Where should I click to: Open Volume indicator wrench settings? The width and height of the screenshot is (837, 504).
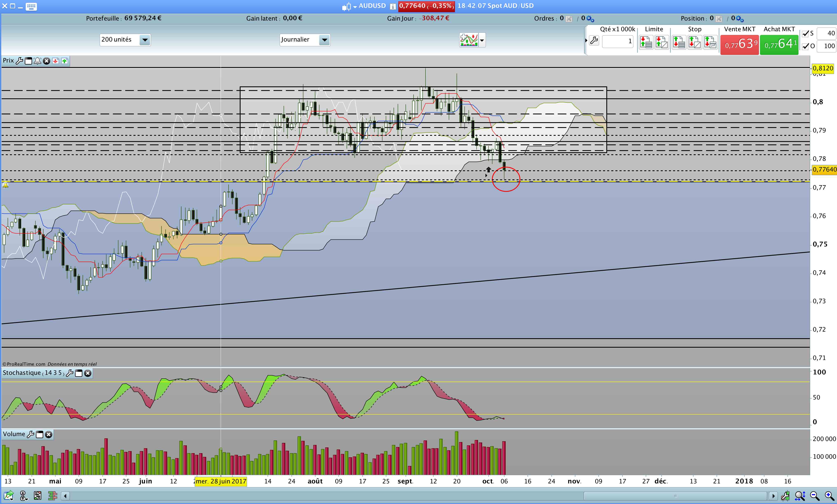click(30, 434)
